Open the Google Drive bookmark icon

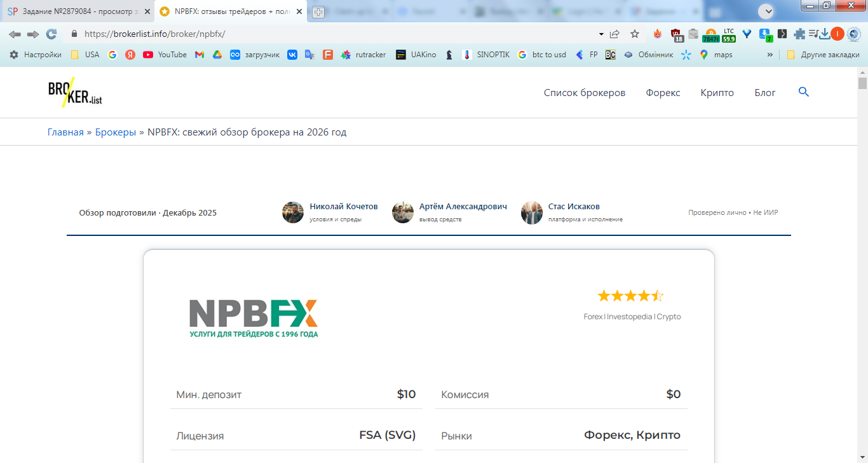(217, 55)
